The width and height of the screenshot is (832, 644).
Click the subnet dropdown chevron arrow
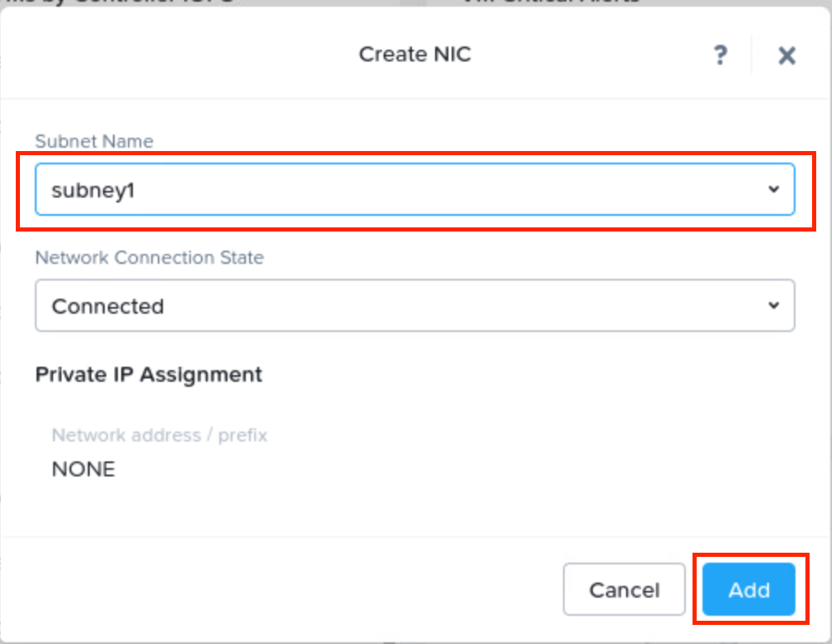point(774,189)
